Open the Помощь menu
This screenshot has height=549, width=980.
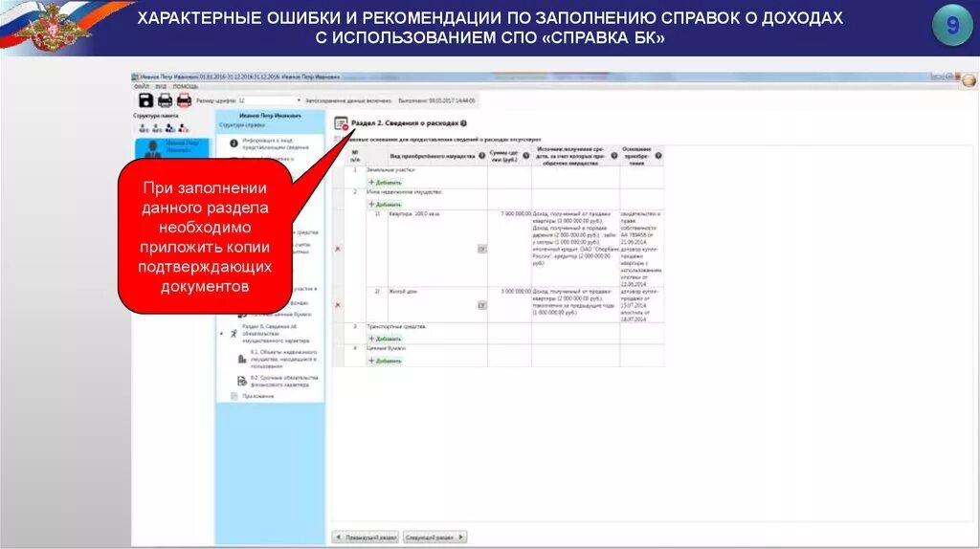(185, 86)
